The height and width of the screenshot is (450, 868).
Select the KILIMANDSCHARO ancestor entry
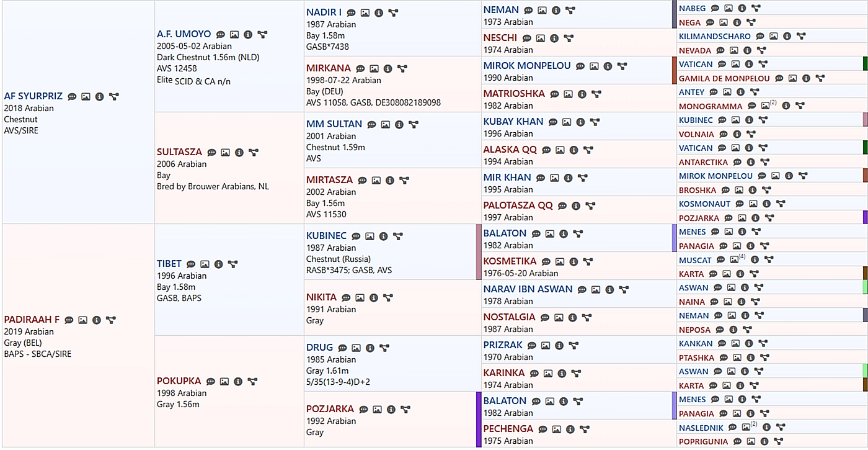click(714, 36)
